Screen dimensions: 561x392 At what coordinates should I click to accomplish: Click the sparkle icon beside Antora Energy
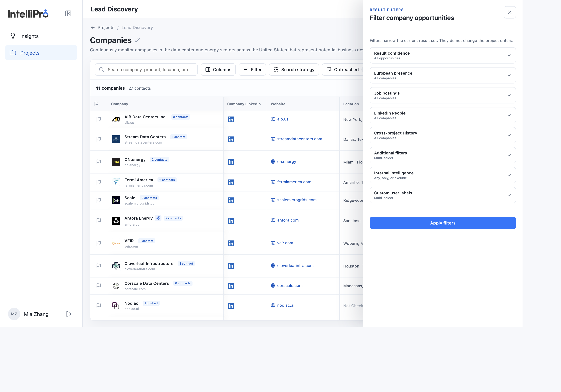[158, 218]
